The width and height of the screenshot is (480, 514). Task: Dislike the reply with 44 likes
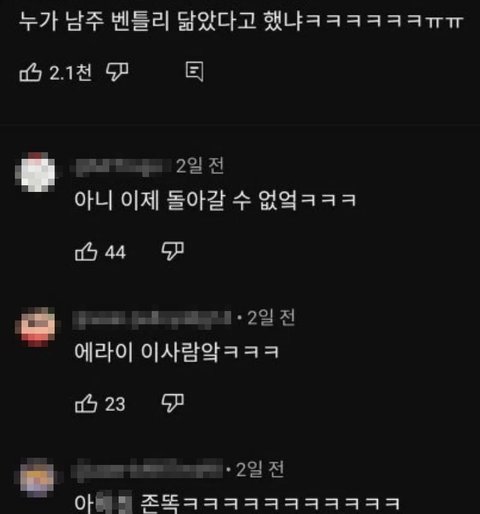[173, 251]
